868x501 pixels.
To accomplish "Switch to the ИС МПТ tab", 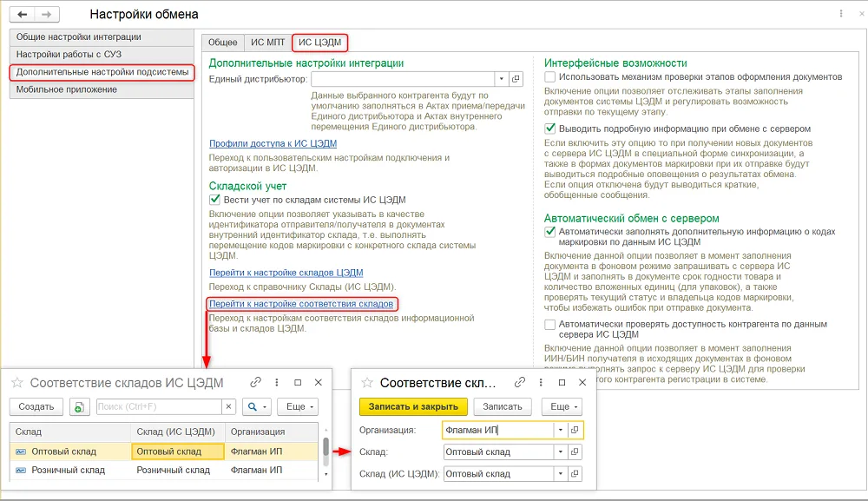I will pyautogui.click(x=268, y=42).
